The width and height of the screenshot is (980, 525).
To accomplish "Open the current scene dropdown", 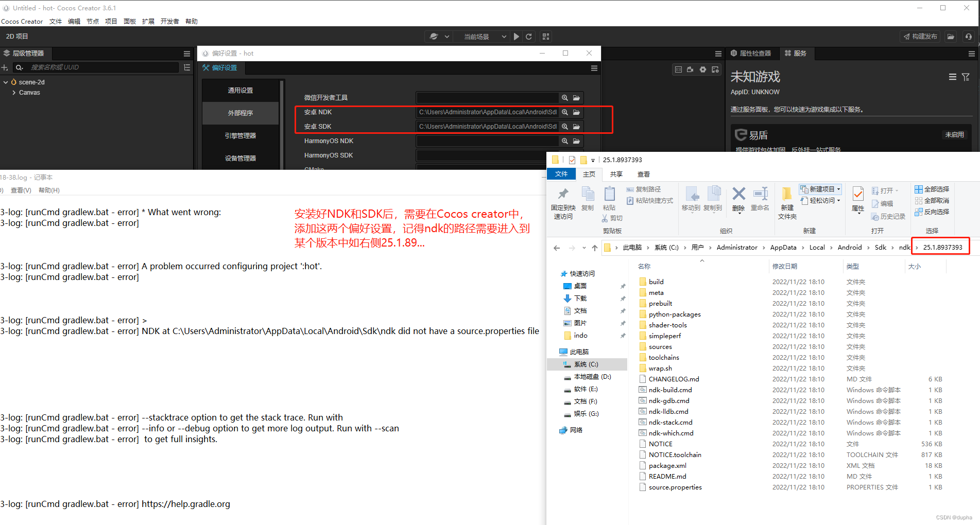I will click(484, 37).
